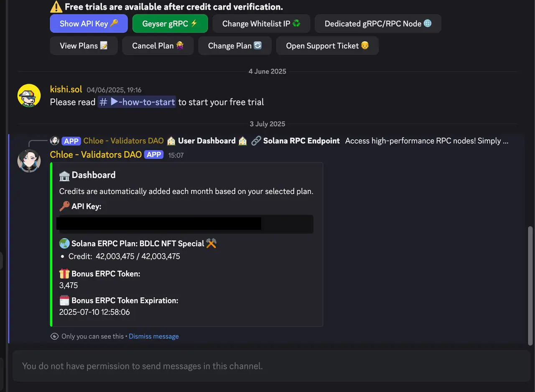Screen dimensions: 535x392
Task: Select Dedicated gRPC/RPC Node
Action: pos(378,23)
